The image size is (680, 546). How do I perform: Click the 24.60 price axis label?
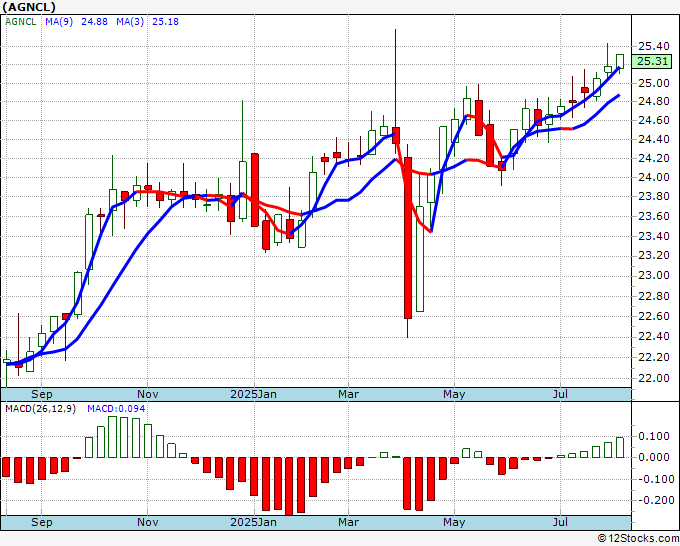tap(654, 120)
